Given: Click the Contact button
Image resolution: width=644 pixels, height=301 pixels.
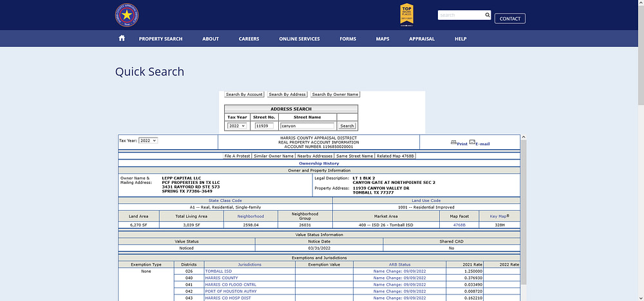Looking at the screenshot, I should [510, 19].
